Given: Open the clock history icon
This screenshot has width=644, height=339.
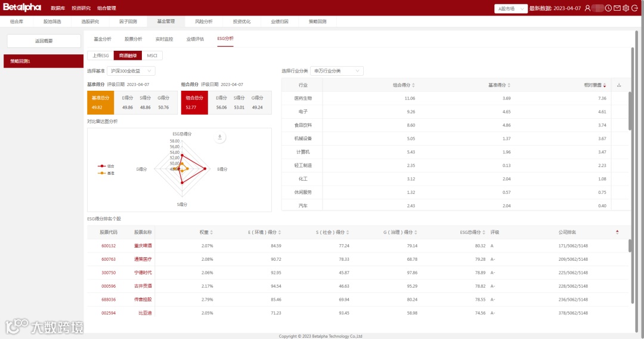Looking at the screenshot, I should point(608,8).
